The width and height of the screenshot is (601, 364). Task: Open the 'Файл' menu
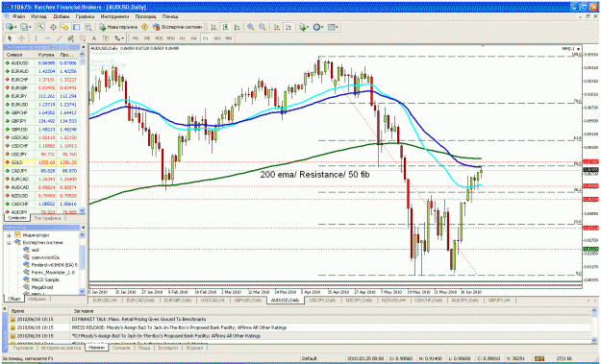click(18, 16)
